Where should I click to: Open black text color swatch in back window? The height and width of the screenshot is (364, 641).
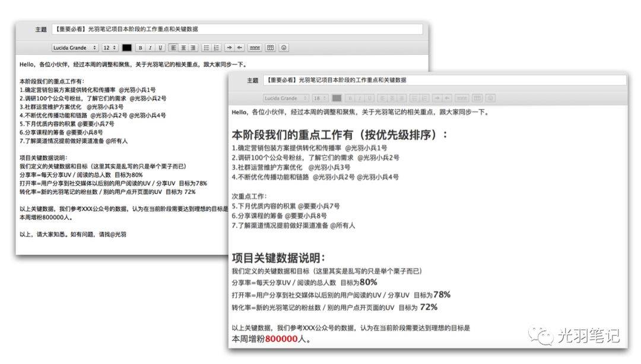click(x=127, y=47)
